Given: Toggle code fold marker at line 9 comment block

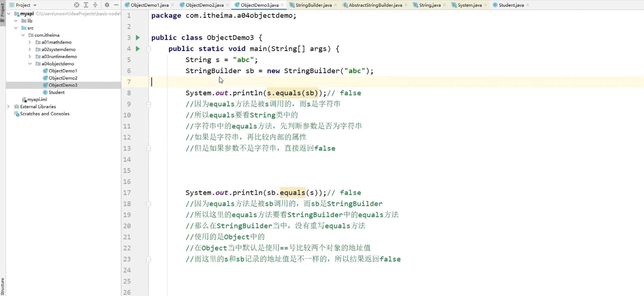Looking at the screenshot, I should (149, 104).
